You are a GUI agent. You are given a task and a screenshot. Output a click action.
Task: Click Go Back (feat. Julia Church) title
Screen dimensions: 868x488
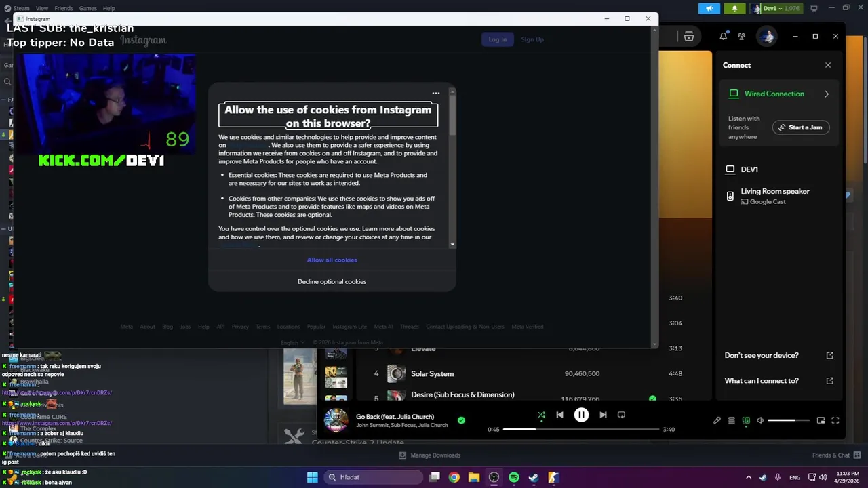[395, 416]
